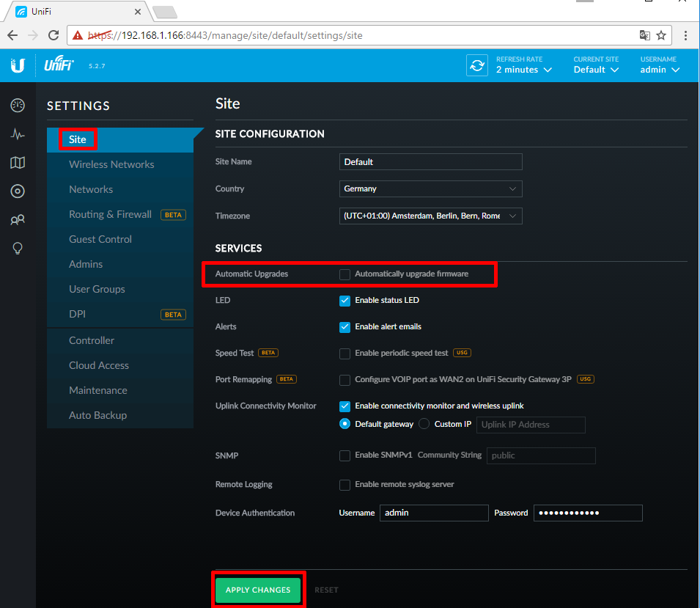Click the refresh sync icon button
The height and width of the screenshot is (608, 700).
pos(476,65)
